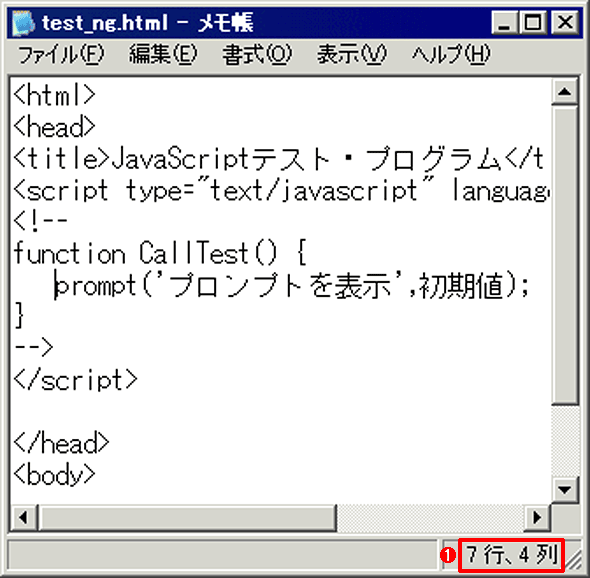
Task: Open the 編集(E) menu
Action: (163, 55)
